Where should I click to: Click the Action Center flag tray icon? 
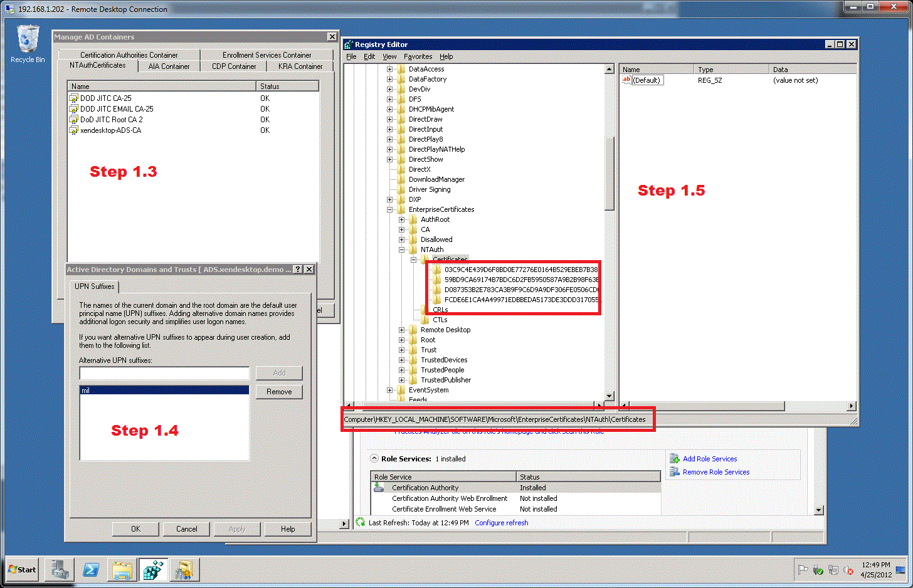pos(803,570)
